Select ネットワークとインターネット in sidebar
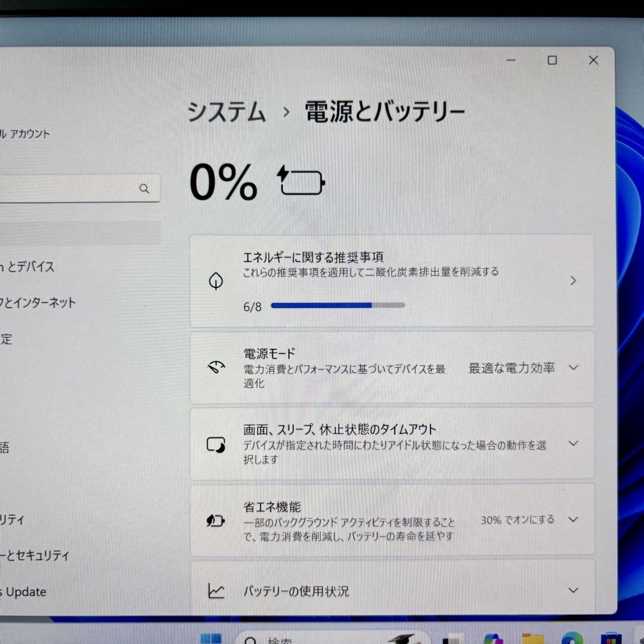The width and height of the screenshot is (644, 644). pos(38,303)
